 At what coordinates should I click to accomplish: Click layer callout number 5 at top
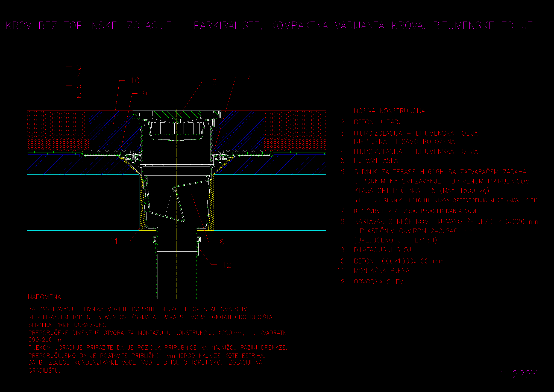tap(79, 67)
